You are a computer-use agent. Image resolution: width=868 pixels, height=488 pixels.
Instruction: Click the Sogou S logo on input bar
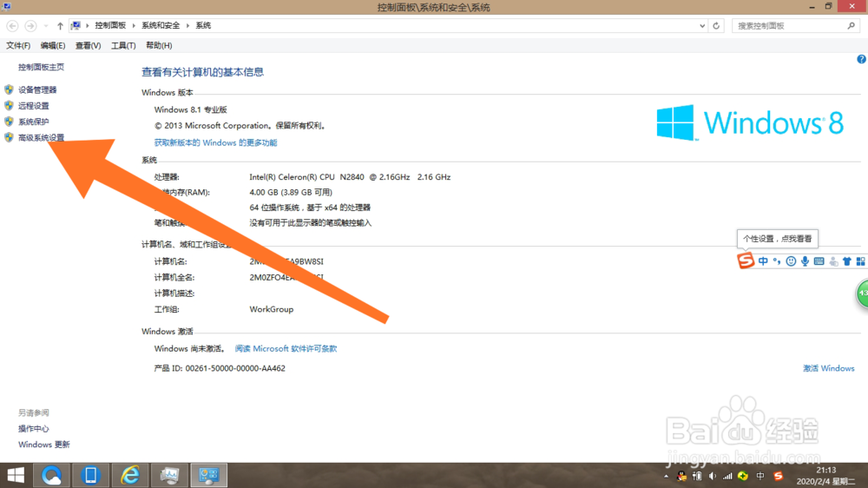coord(746,260)
